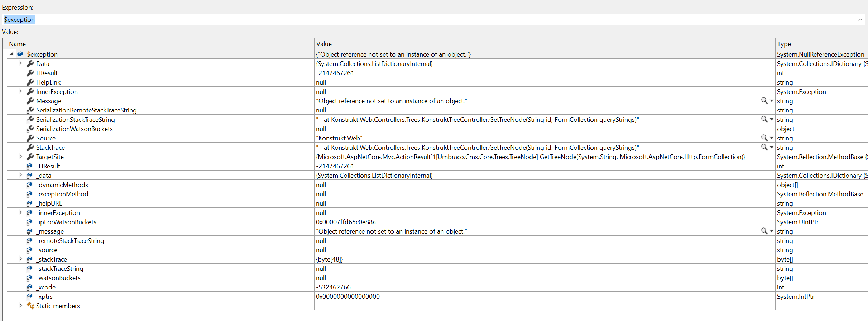This screenshot has height=321, width=868.
Task: Expand the _data field node
Action: coord(21,175)
